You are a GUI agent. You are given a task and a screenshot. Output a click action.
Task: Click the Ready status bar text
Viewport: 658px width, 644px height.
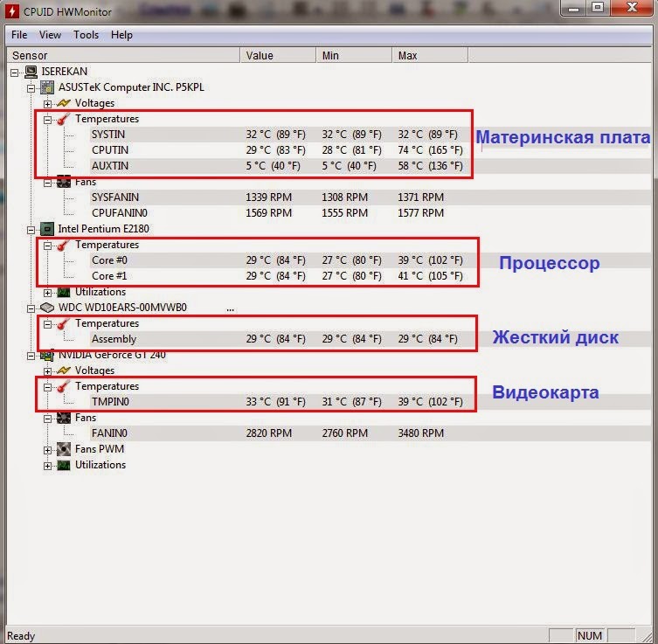click(x=21, y=636)
